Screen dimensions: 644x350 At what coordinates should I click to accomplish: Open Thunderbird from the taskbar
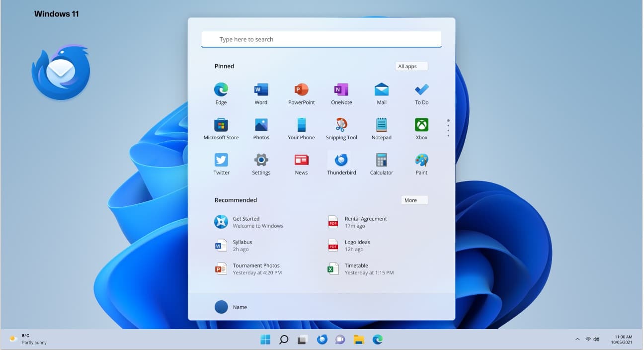[x=322, y=340]
